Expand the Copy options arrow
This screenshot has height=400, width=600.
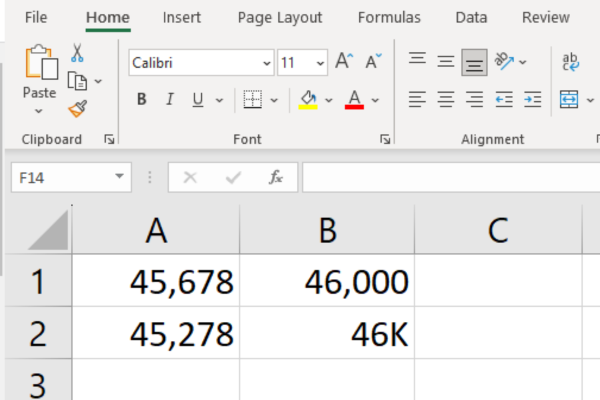(x=98, y=81)
